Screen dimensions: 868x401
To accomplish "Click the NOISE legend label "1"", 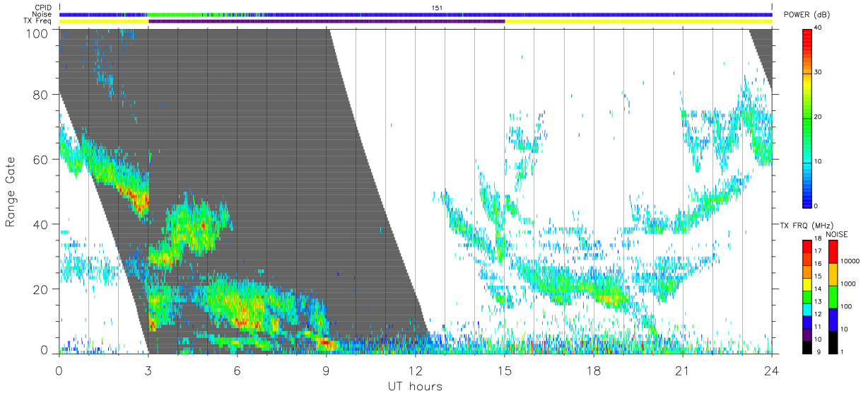I will [842, 351].
